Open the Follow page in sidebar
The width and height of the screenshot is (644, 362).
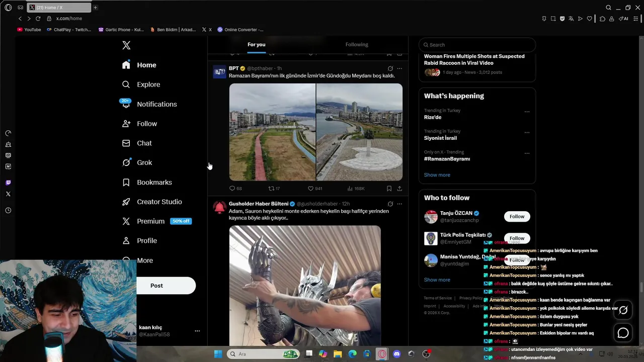coord(140,124)
